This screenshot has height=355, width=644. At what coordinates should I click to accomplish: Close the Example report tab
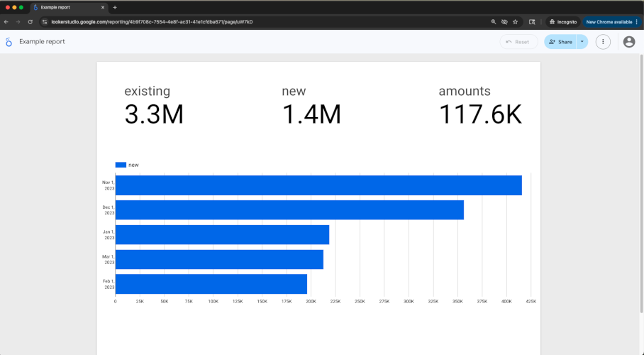(103, 7)
